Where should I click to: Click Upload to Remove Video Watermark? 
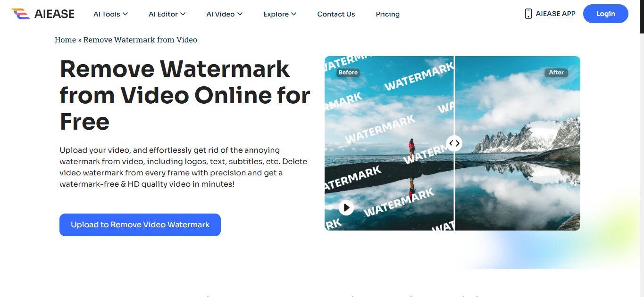tap(140, 225)
